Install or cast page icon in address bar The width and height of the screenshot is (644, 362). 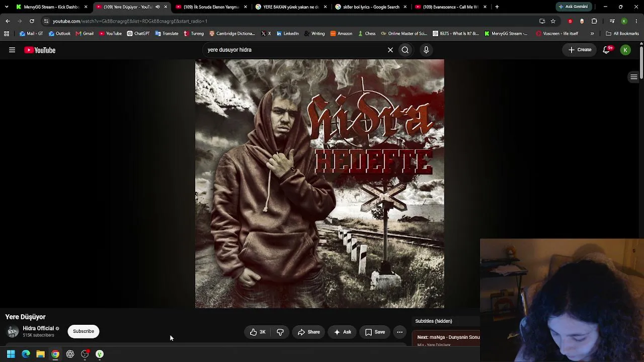tap(542, 21)
